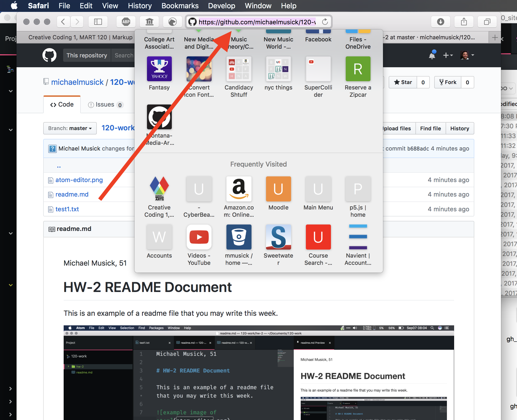Expand the GitHub plus create-new dropdown
Viewport: 517px width, 420px height.
click(x=448, y=55)
